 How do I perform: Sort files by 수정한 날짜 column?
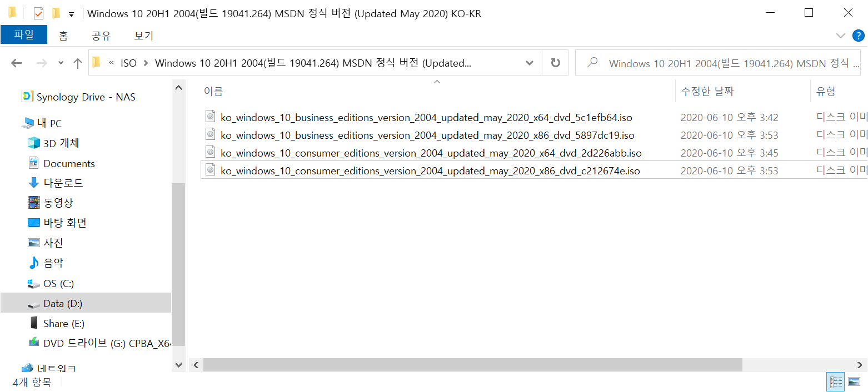(707, 92)
